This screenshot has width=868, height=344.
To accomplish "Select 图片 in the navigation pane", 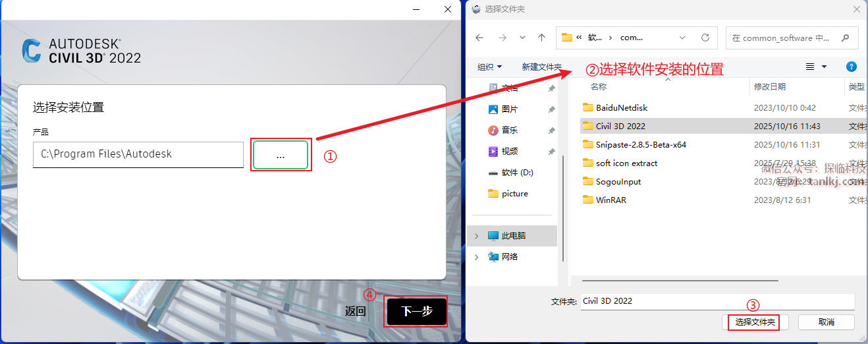I will point(510,109).
